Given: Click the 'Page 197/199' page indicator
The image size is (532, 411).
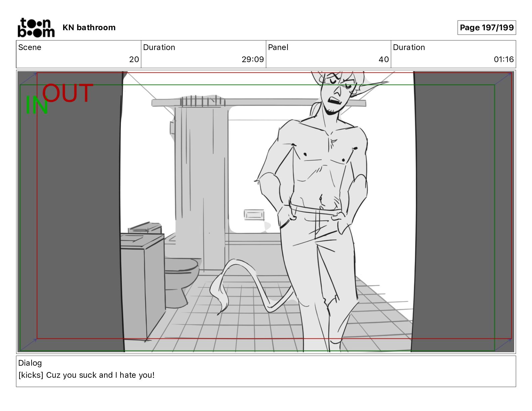Looking at the screenshot, I should [x=487, y=28].
